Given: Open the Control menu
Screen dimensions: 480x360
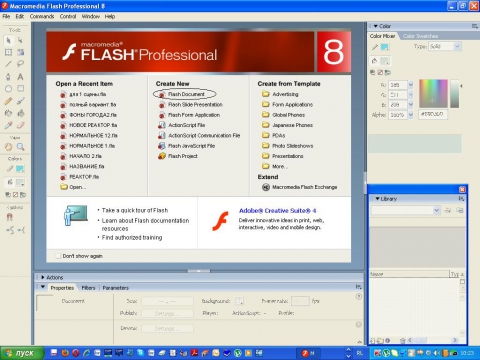Looking at the screenshot, I should click(x=68, y=16).
